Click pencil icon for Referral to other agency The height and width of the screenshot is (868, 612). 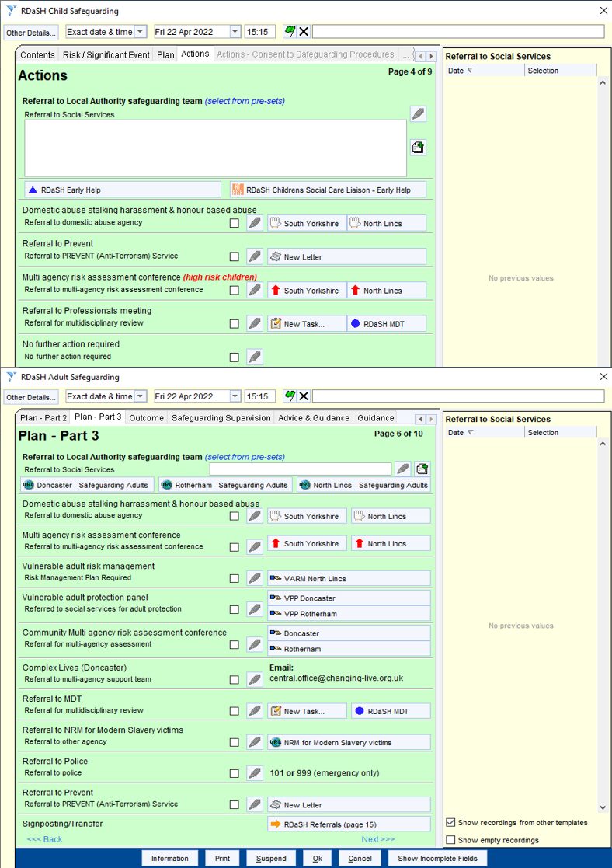point(255,742)
